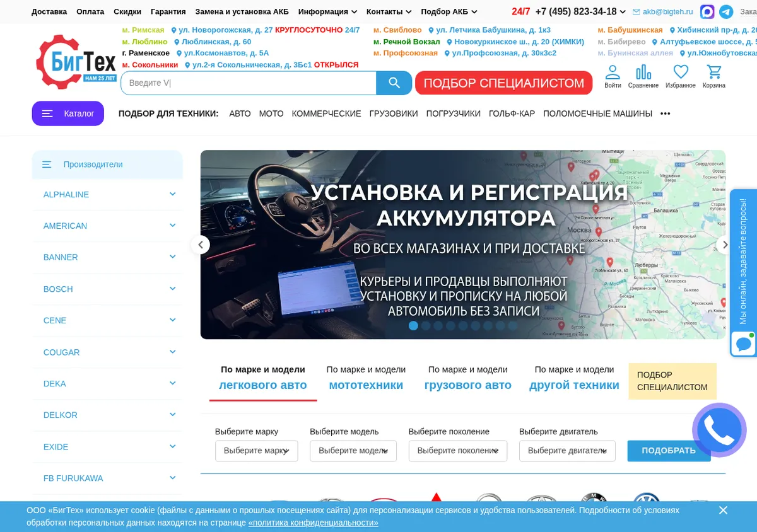Open the online chat bubble icon
This screenshot has width=757, height=532.
[x=743, y=344]
